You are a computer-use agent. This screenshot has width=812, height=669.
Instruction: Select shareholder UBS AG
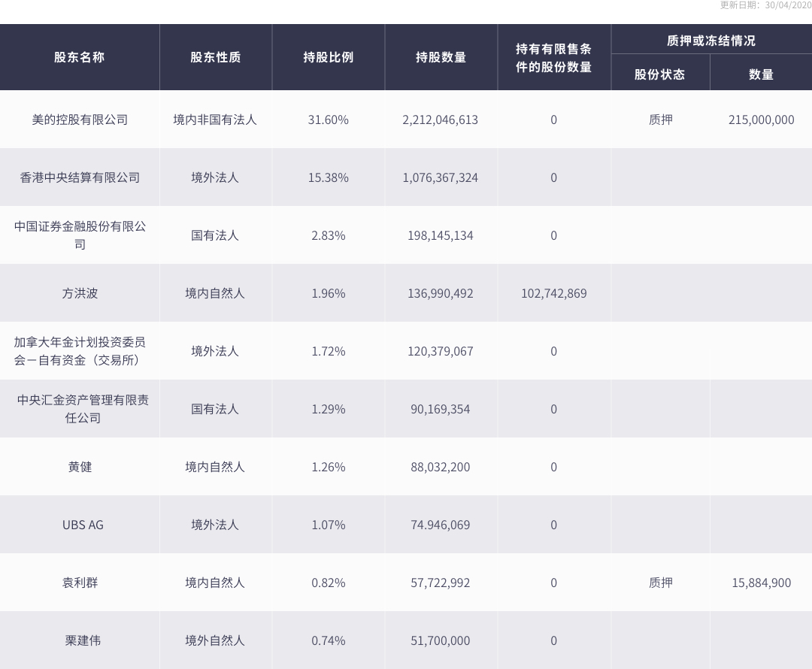(x=83, y=525)
